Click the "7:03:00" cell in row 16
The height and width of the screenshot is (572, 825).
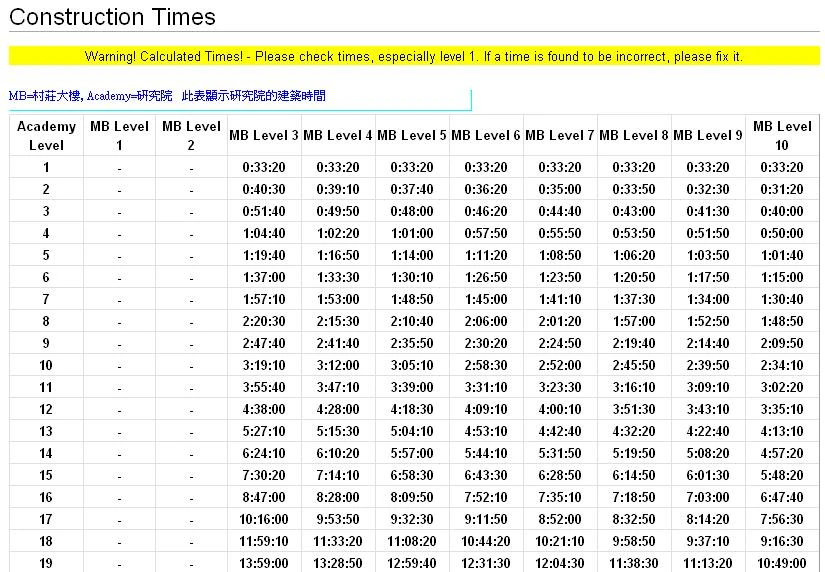click(x=708, y=497)
